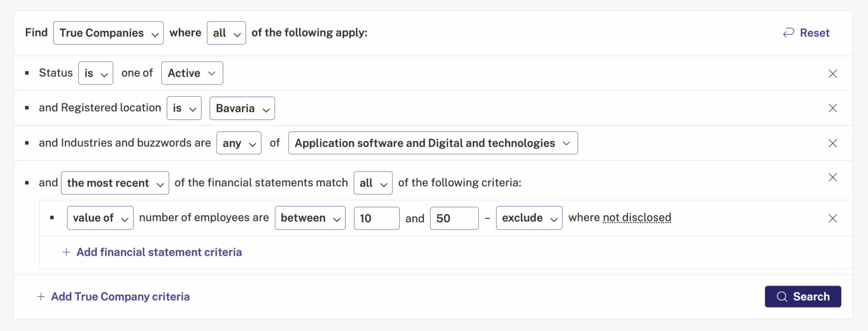Click the Reset link
Image resolution: width=868 pixels, height=331 pixels.
pyautogui.click(x=806, y=33)
